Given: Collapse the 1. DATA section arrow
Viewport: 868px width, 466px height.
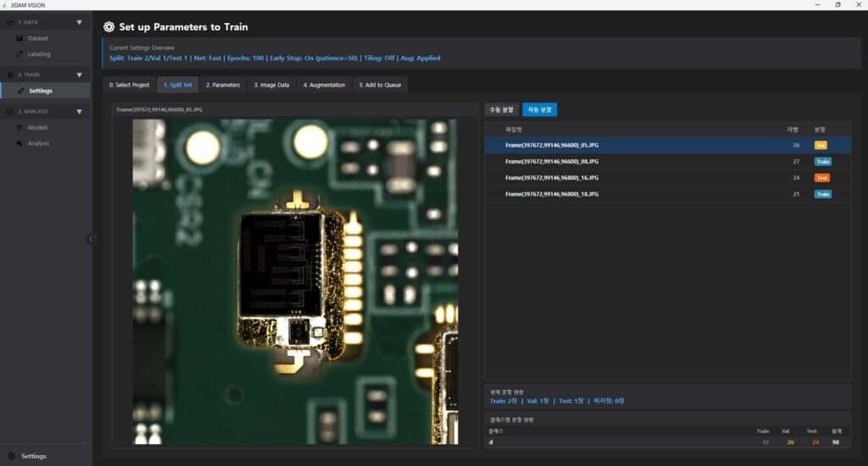Looking at the screenshot, I should [79, 23].
